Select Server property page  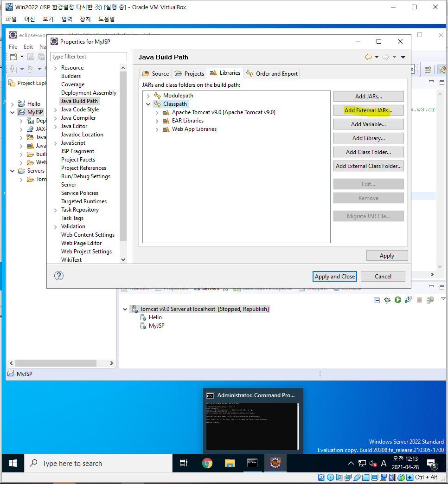tap(69, 185)
